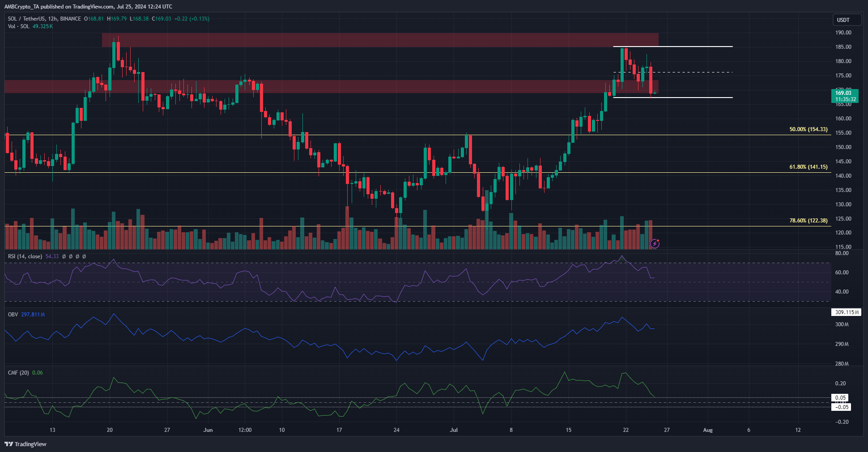Select the Vol · SOL indicator legend
The width and height of the screenshot is (868, 452).
point(18,26)
